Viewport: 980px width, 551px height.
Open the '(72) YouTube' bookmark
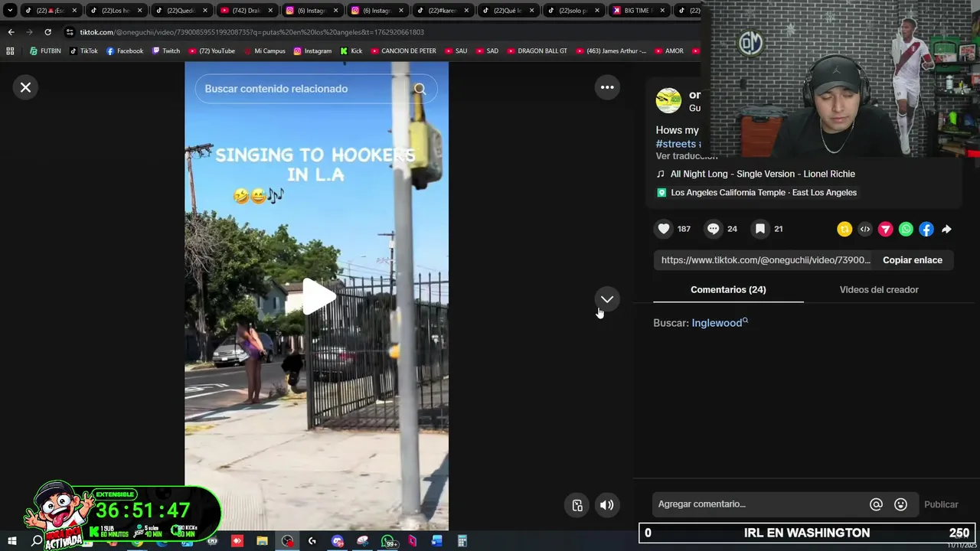pyautogui.click(x=212, y=51)
